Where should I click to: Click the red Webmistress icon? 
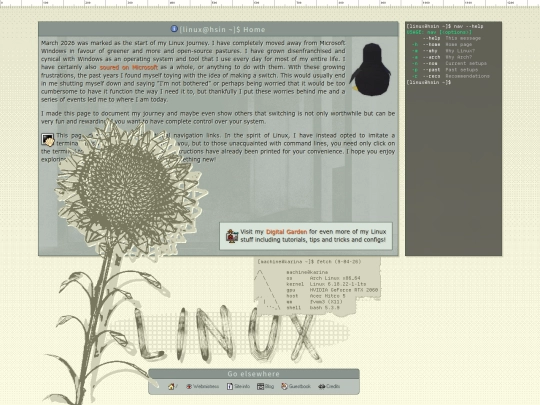pyautogui.click(x=189, y=386)
